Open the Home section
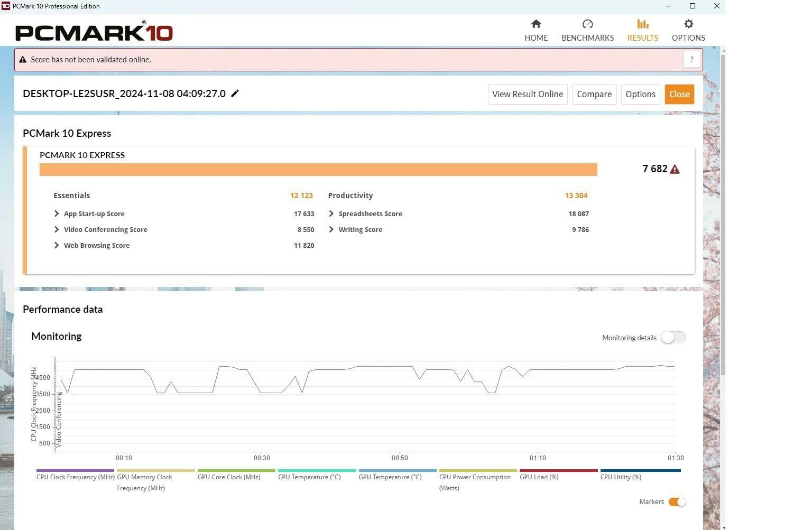The width and height of the screenshot is (812, 530). pos(536,30)
